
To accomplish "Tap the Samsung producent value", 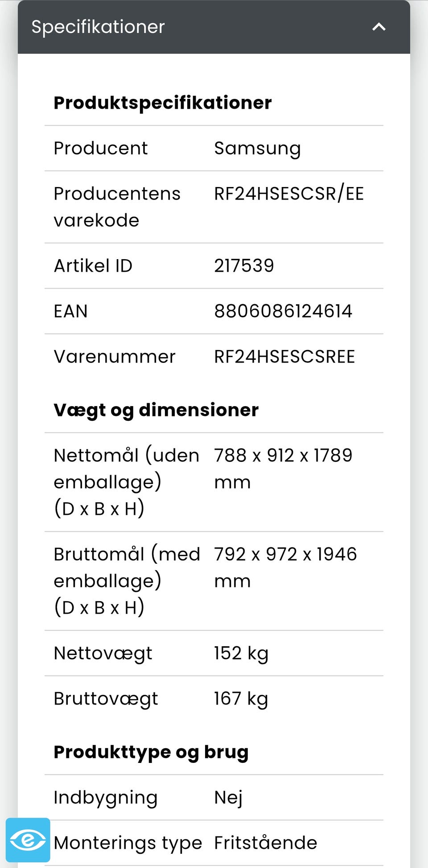I will [x=257, y=149].
